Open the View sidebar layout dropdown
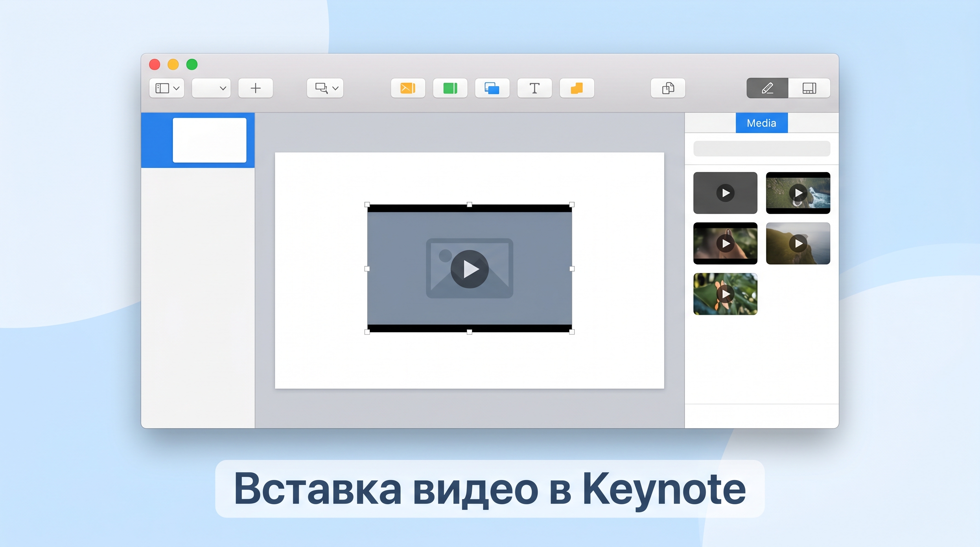This screenshot has width=980, height=547. (x=167, y=88)
